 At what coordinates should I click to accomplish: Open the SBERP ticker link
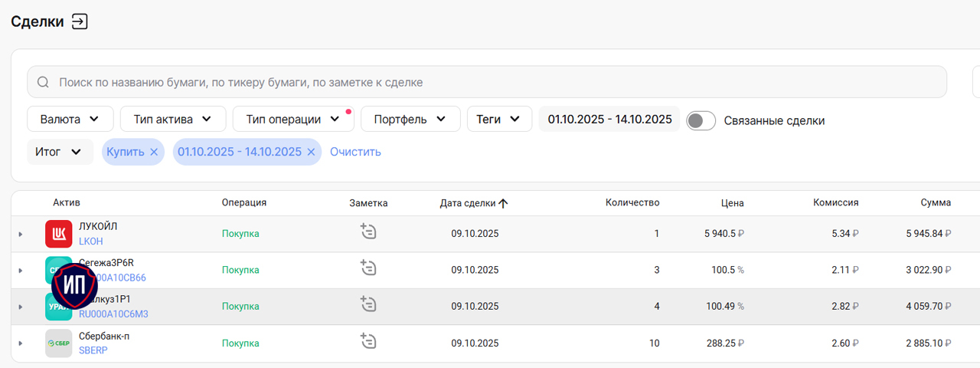coord(93,350)
